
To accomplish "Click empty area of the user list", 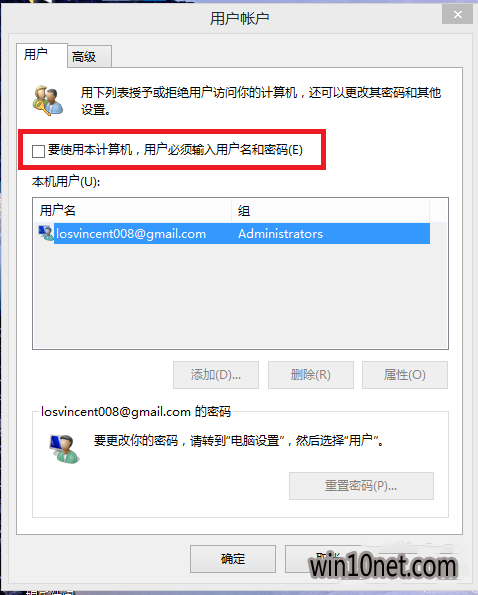I will 240,296.
